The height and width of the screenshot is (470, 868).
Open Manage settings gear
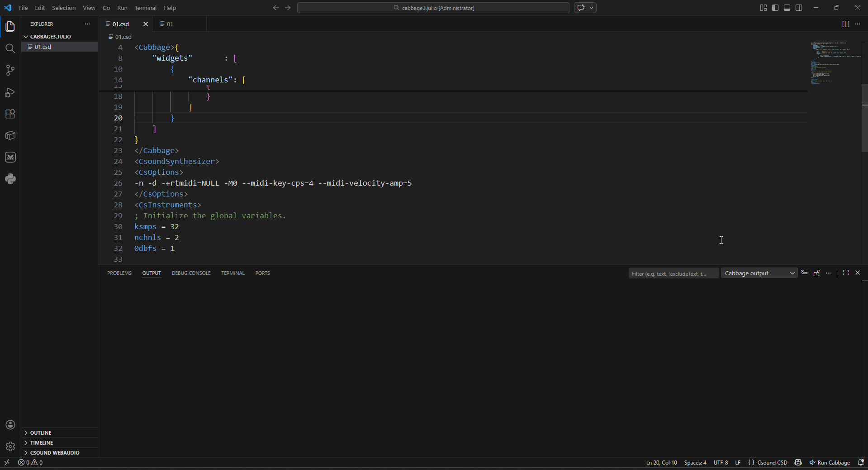coord(10,446)
